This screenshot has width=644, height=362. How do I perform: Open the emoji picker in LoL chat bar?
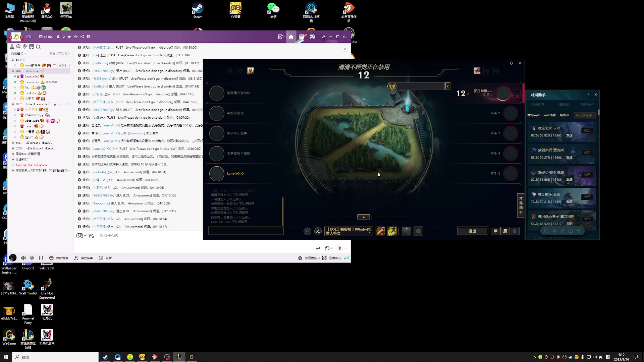[x=418, y=231]
